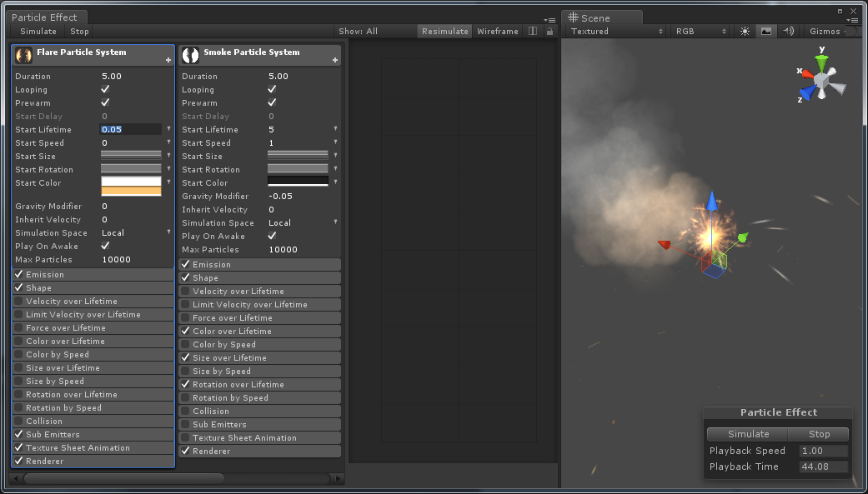Viewport: 868px width, 494px height.
Task: Open Start Lifetime mode dropdown arrow for Flare
Action: coord(168,129)
